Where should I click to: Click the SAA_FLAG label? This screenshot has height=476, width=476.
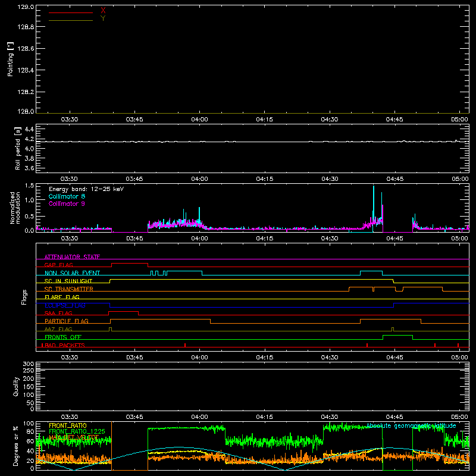(58, 313)
